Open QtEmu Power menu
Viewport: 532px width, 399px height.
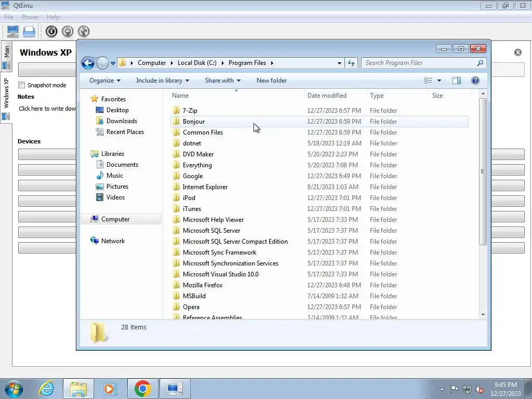point(30,17)
